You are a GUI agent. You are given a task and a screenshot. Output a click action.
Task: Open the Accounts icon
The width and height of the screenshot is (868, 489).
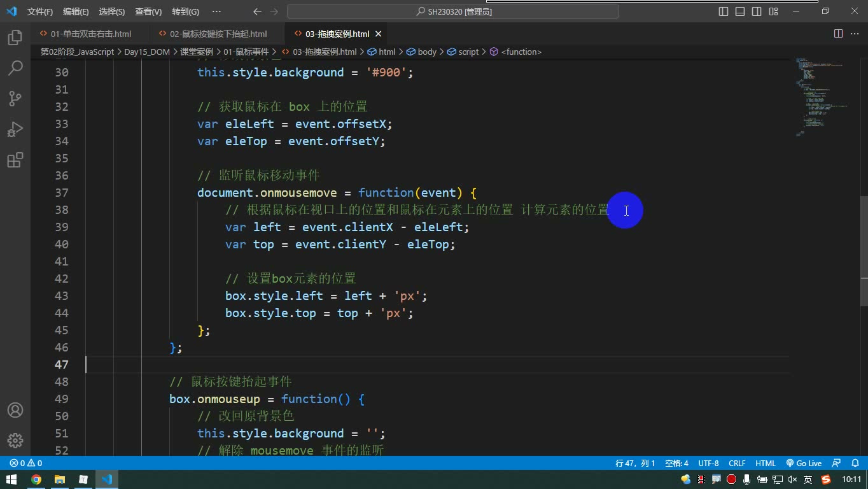click(x=15, y=410)
